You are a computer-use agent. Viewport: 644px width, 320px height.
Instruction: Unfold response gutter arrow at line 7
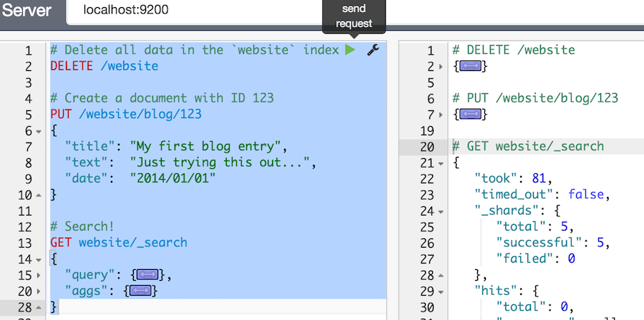(441, 115)
